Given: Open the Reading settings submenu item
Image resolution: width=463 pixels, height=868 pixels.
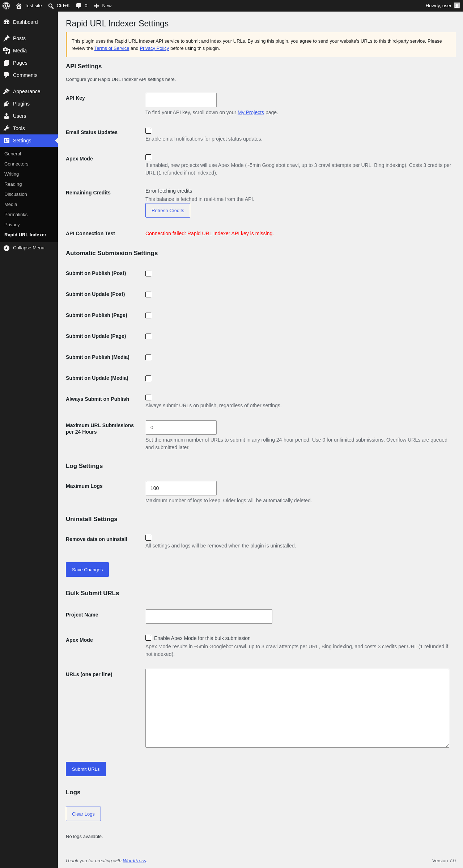Looking at the screenshot, I should (13, 184).
